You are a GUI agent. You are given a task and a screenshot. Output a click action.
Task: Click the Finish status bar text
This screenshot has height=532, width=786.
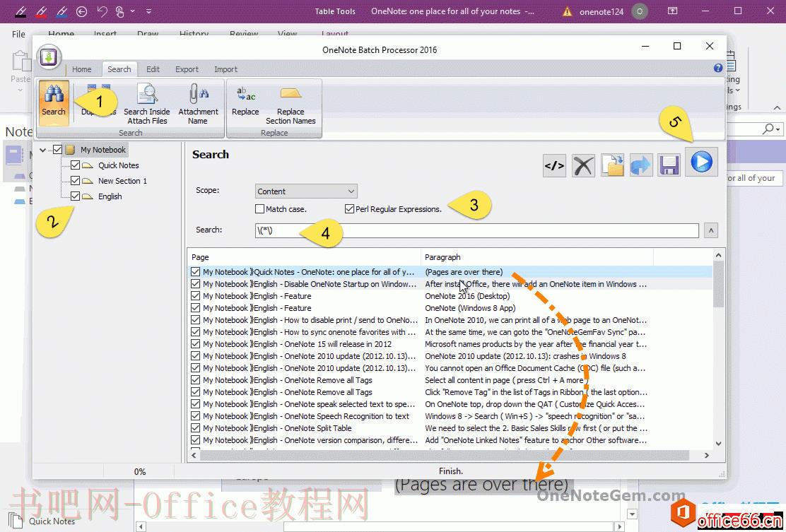[x=450, y=471]
